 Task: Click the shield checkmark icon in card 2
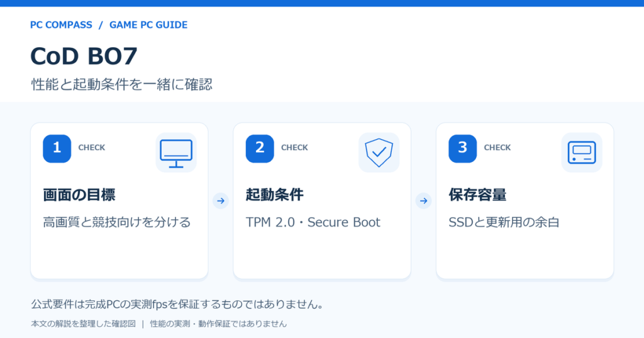pyautogui.click(x=379, y=153)
